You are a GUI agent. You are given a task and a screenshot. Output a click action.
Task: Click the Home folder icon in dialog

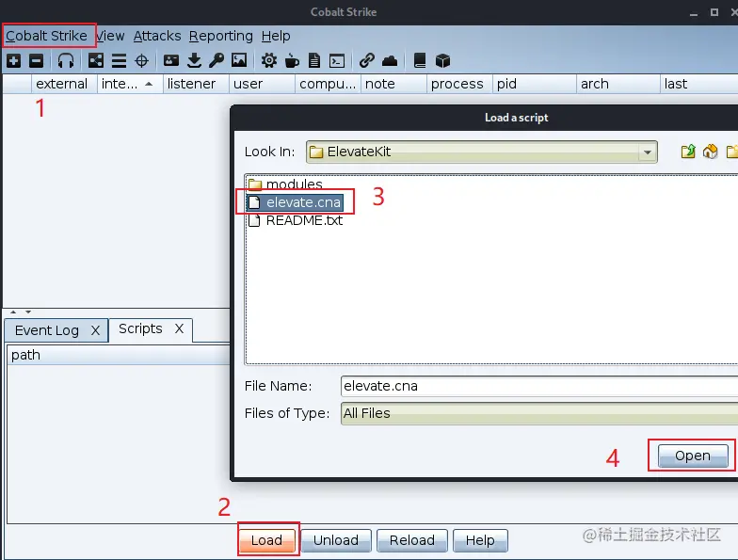pos(711,152)
